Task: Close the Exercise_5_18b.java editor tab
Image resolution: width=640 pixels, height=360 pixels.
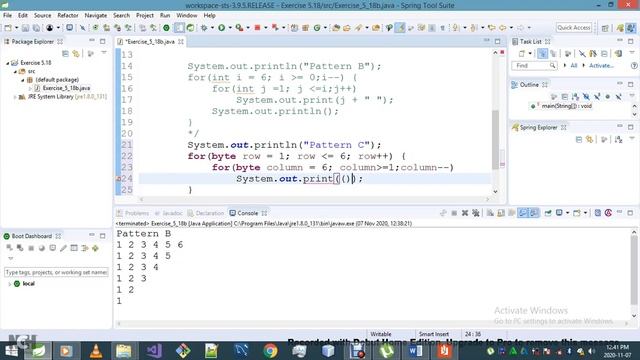Action: 181,42
